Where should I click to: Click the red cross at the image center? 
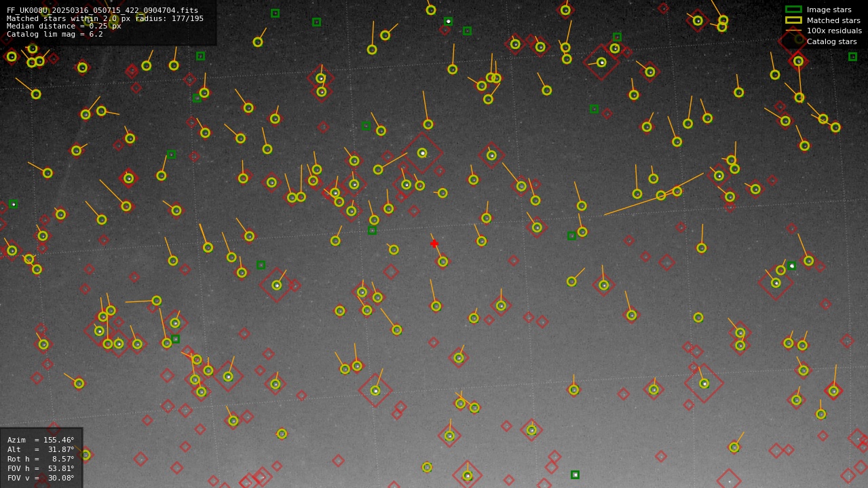click(434, 244)
